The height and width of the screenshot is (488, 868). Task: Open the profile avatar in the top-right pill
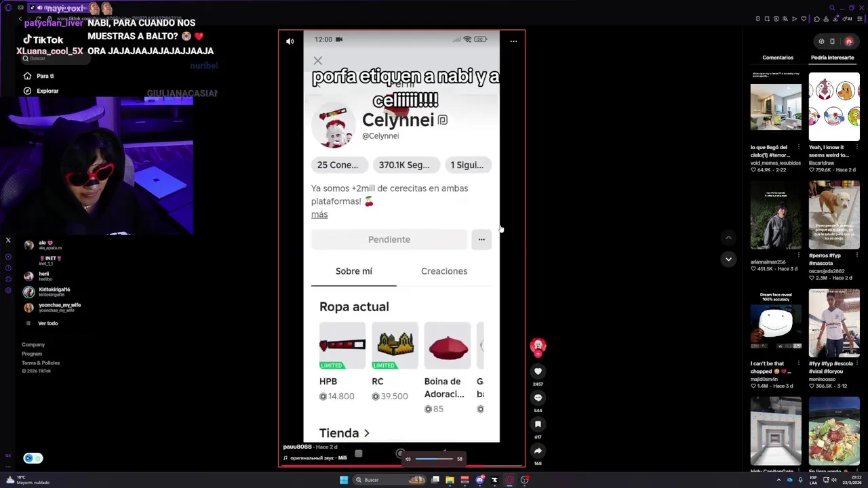pyautogui.click(x=848, y=41)
